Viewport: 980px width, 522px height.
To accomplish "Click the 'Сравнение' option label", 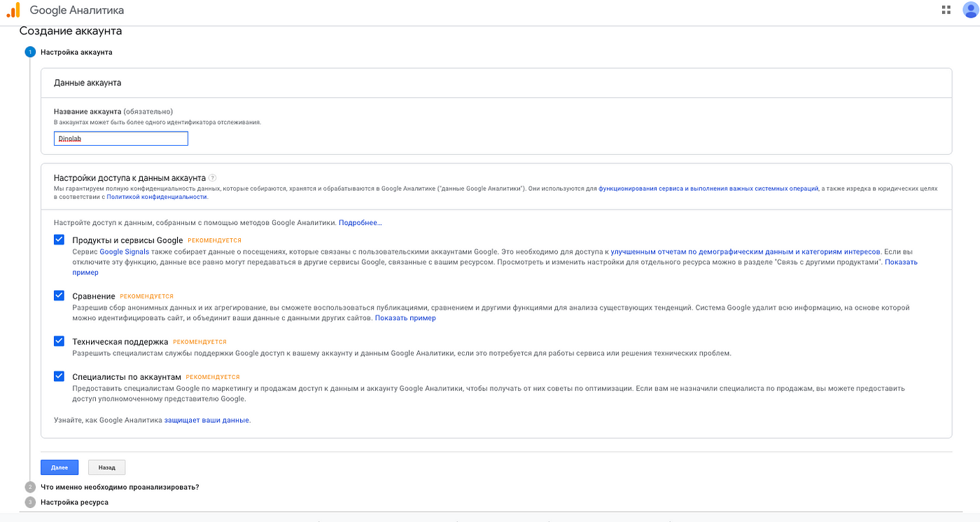I will 94,296.
